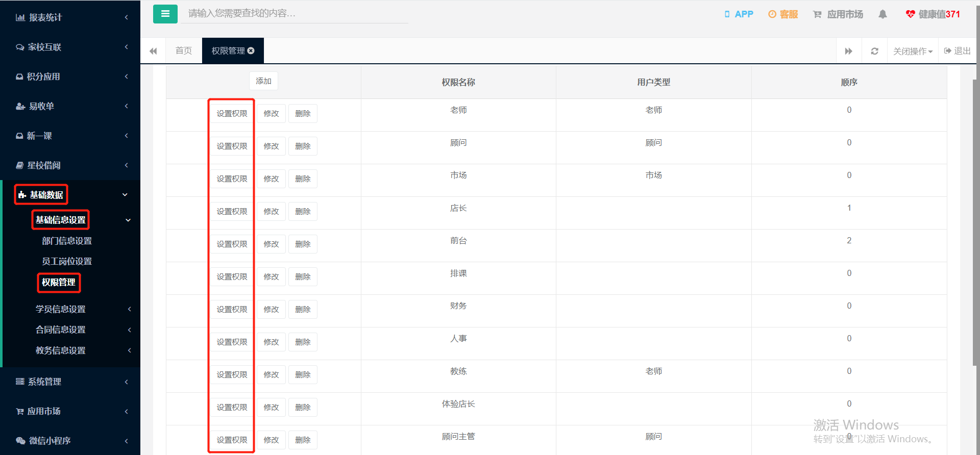
Task: Open 客服 support link
Action: tap(783, 14)
